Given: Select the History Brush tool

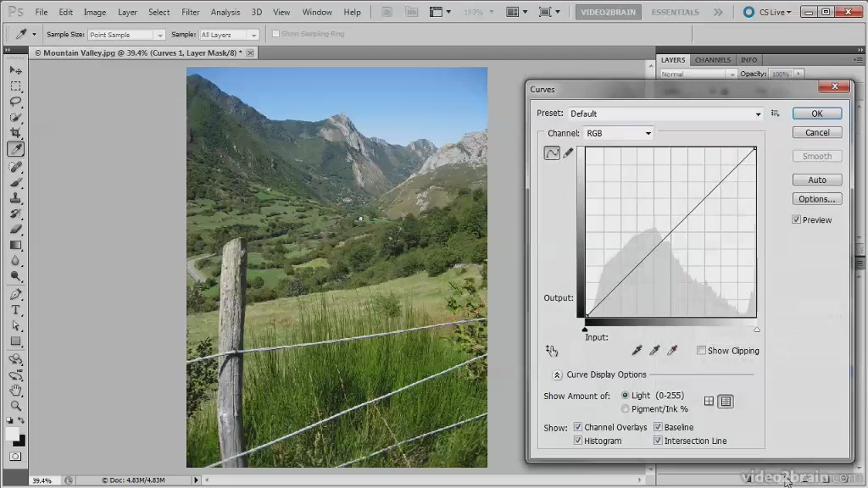Looking at the screenshot, I should point(15,213).
